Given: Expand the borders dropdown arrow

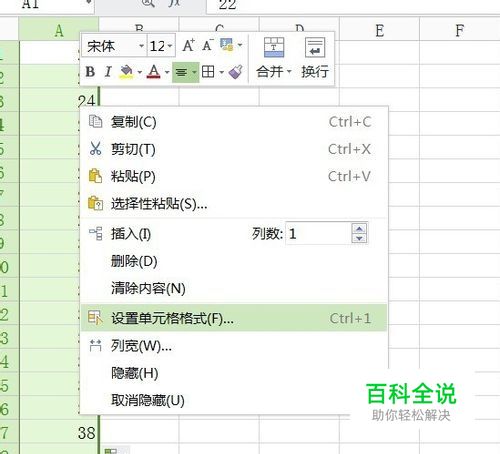Looking at the screenshot, I should (x=221, y=72).
